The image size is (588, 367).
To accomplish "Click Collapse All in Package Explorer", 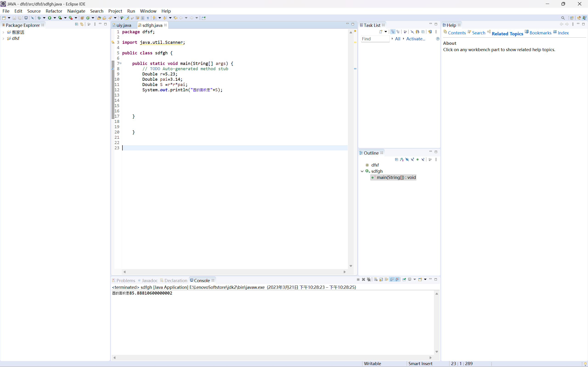I will [76, 24].
